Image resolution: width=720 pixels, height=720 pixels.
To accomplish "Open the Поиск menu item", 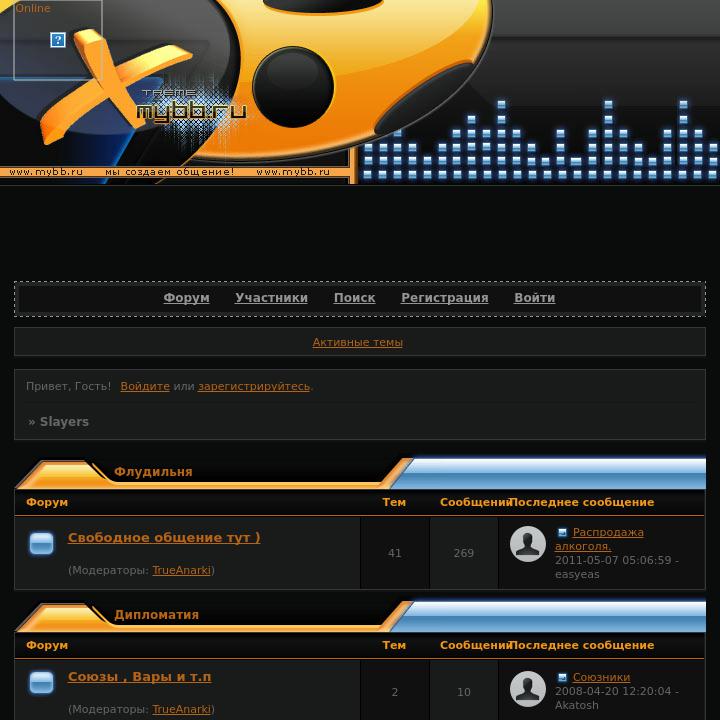I will pos(354,298).
